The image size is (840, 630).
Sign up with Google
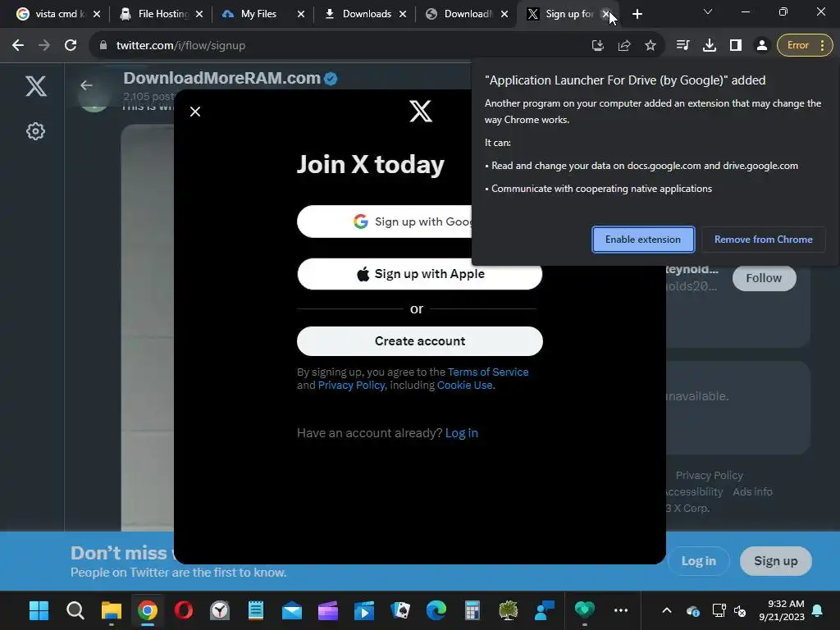pos(385,221)
